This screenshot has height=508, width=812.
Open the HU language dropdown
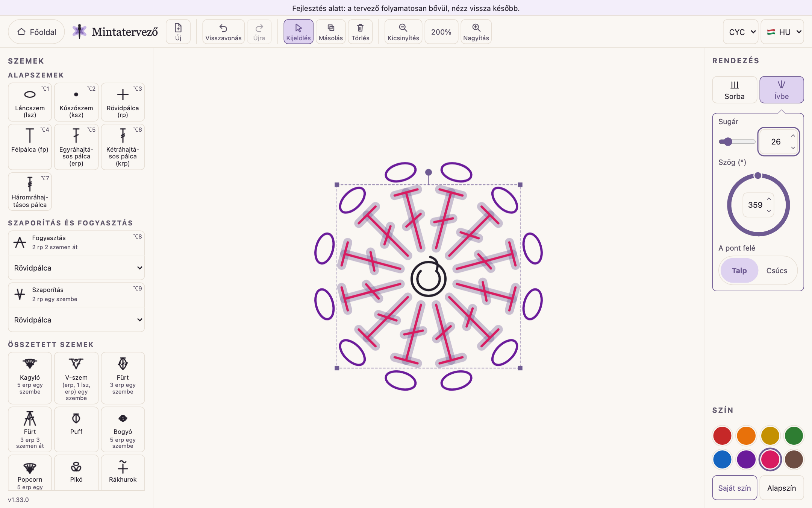[782, 32]
